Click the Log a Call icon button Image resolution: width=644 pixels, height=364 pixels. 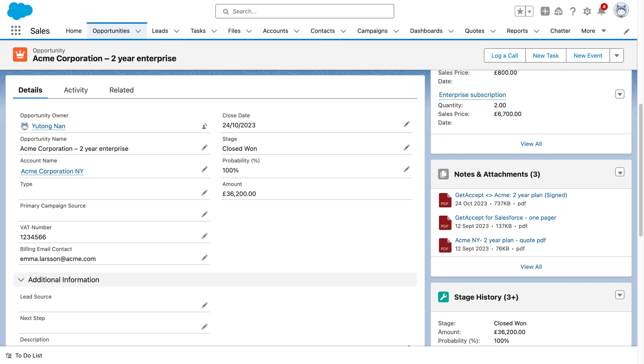click(x=504, y=55)
